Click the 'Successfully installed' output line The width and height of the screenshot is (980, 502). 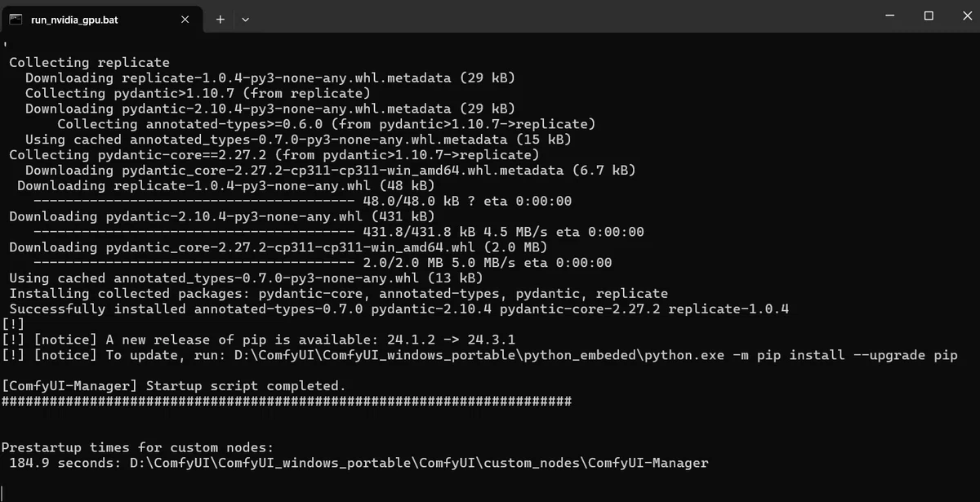[399, 309]
